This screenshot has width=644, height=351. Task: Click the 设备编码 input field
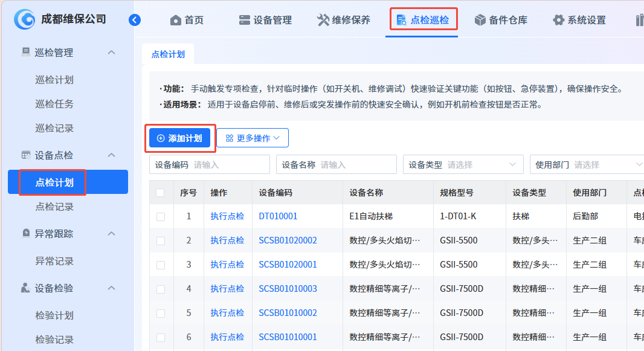[x=210, y=164]
